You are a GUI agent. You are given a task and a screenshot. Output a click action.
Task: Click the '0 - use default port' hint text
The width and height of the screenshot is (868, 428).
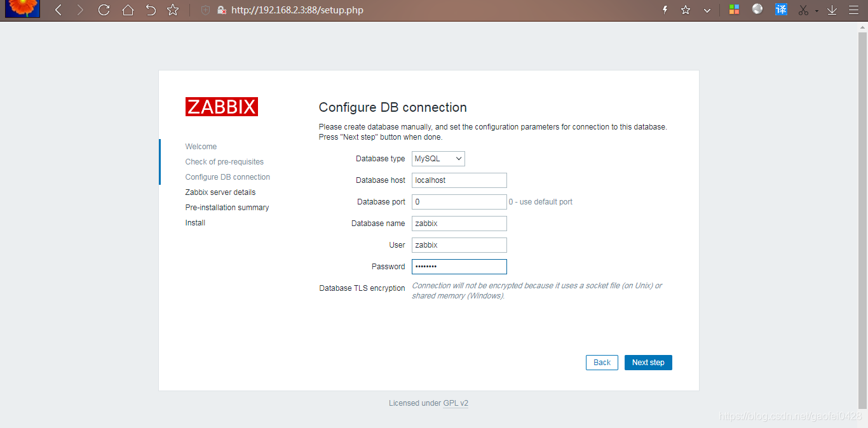pos(540,202)
